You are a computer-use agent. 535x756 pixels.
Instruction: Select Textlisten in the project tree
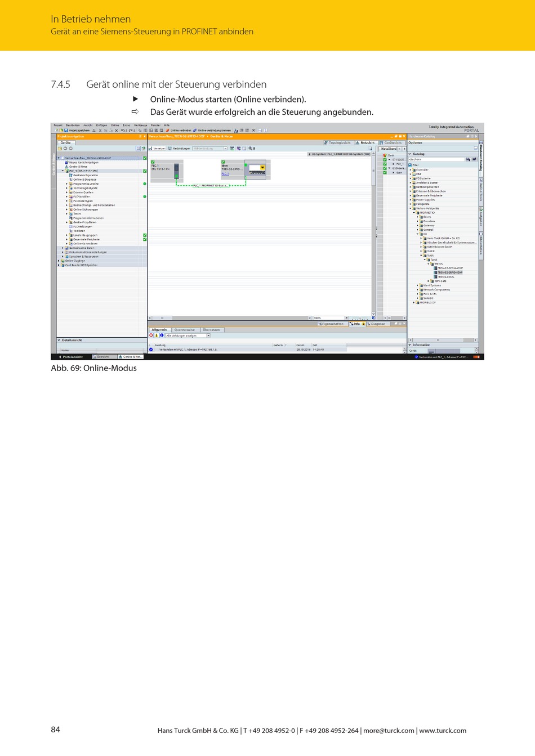point(77,231)
